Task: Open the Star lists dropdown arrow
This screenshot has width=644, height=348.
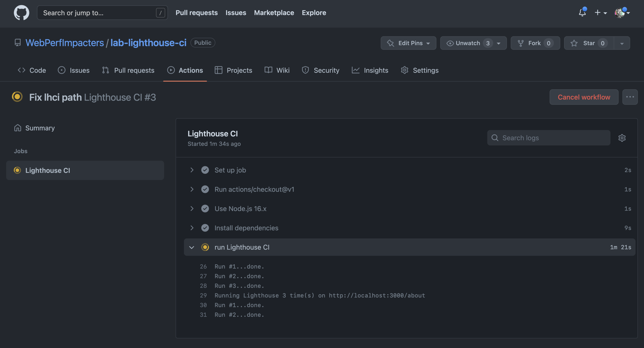Action: pyautogui.click(x=622, y=43)
